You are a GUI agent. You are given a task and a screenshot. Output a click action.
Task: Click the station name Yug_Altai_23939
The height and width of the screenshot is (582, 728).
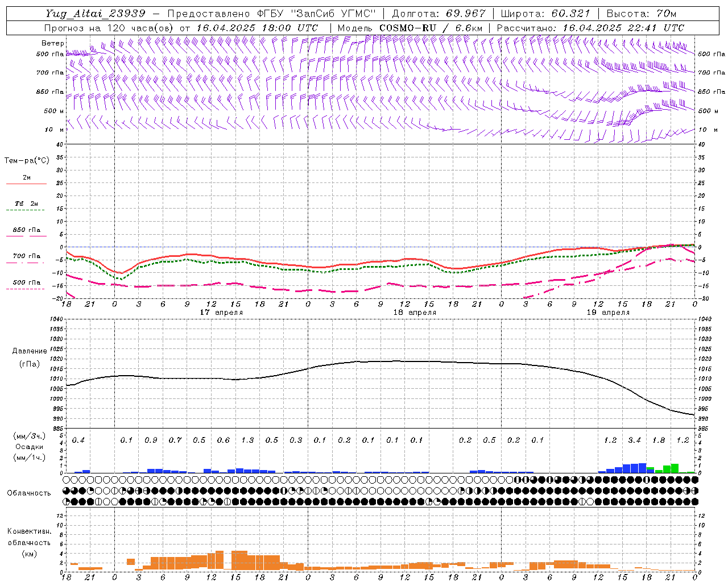[96, 14]
